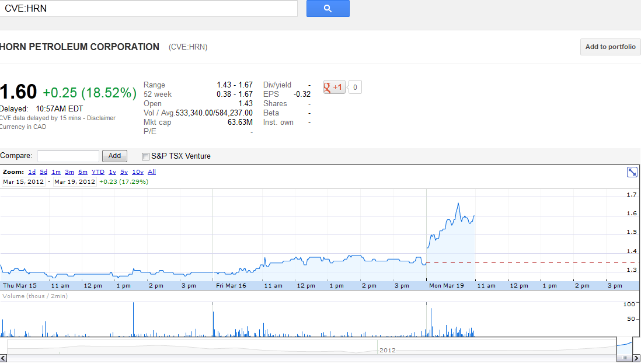The image size is (641, 364).
Task: Click the Fri Mar 16 date marker
Action: click(231, 286)
